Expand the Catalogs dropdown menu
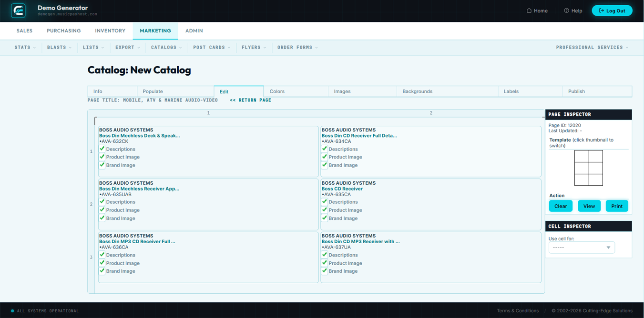Viewport: 644px width, 318px height. point(166,48)
